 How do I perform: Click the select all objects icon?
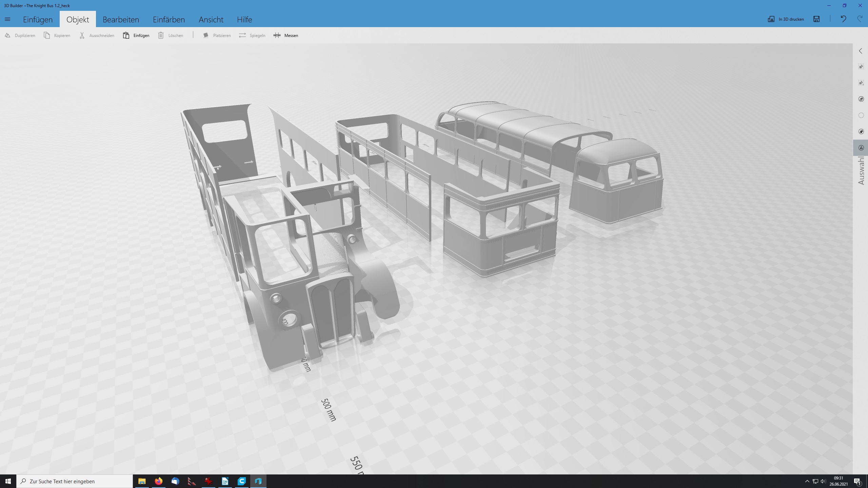[861, 99]
